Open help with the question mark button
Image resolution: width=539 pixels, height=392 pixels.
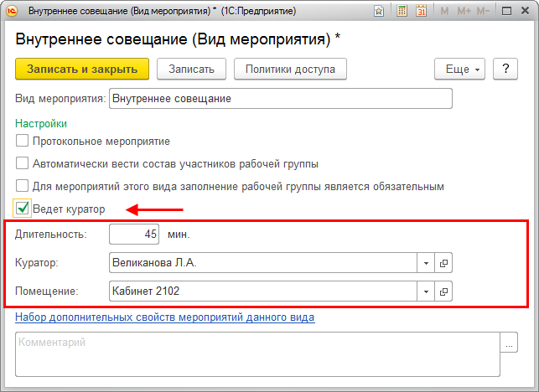coord(505,70)
